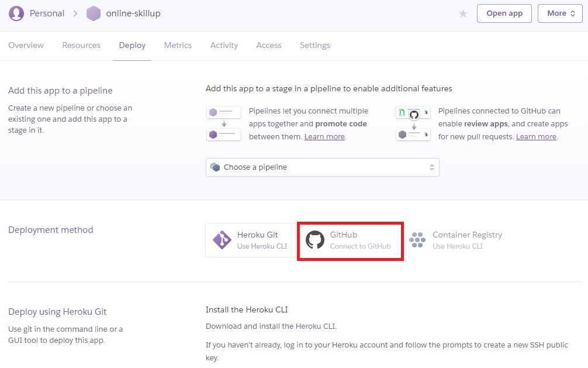This screenshot has height=368, width=588.
Task: Click the GitHub octocat logo icon
Action: click(x=314, y=240)
